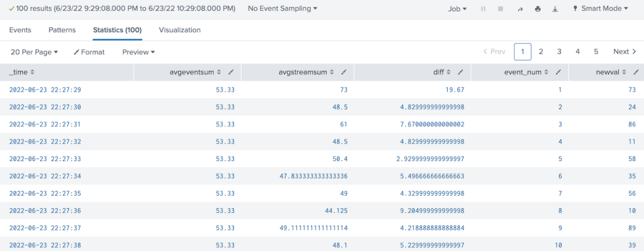Switch to the Visualization tab
644x251 pixels.
179,30
